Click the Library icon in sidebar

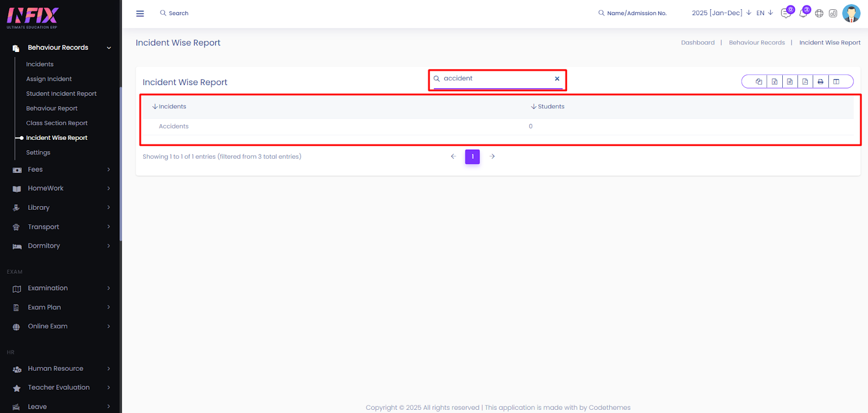coord(16,208)
